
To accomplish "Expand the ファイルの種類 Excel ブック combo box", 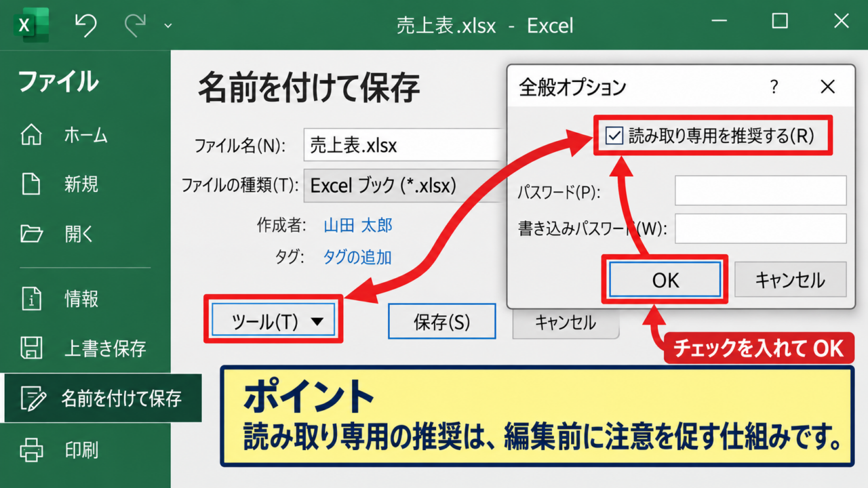I will point(405,186).
